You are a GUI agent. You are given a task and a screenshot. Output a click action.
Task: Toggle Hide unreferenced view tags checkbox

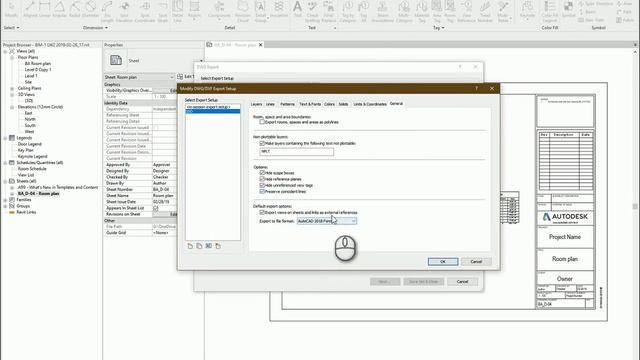pos(262,185)
